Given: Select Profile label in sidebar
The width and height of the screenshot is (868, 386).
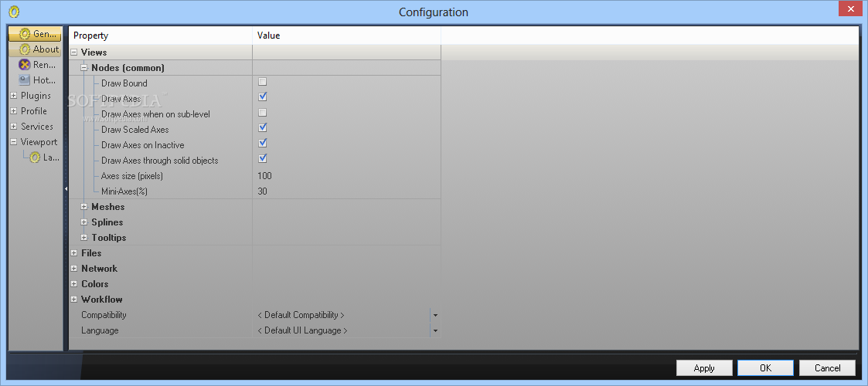Looking at the screenshot, I should coord(34,111).
